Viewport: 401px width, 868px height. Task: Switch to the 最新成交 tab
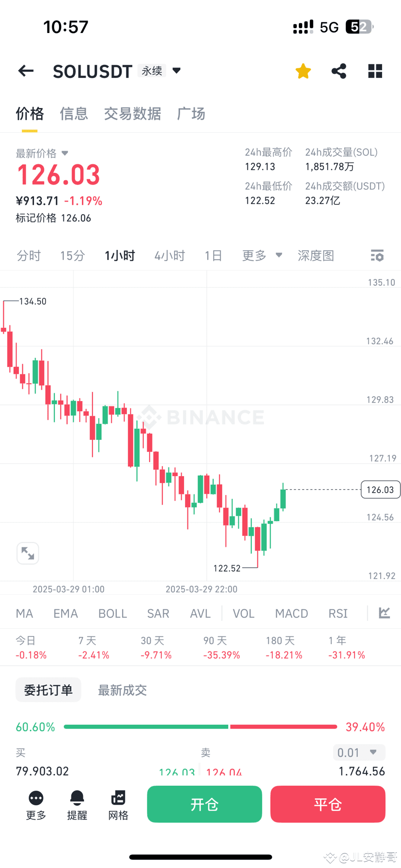(122, 690)
